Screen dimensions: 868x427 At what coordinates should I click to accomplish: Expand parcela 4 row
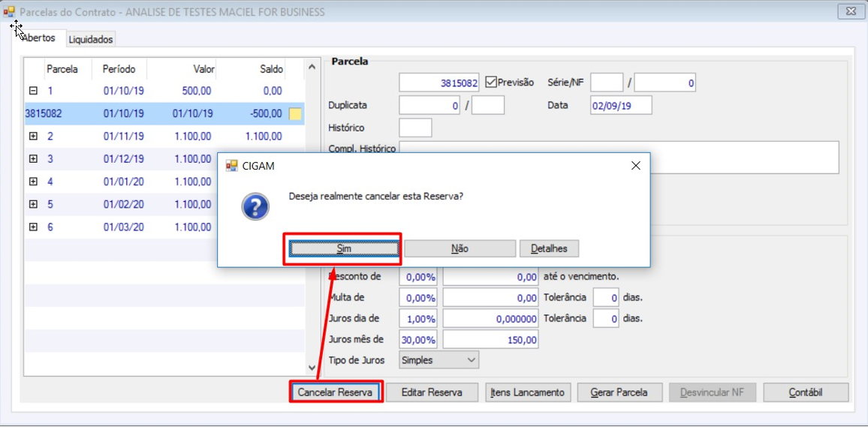(32, 182)
